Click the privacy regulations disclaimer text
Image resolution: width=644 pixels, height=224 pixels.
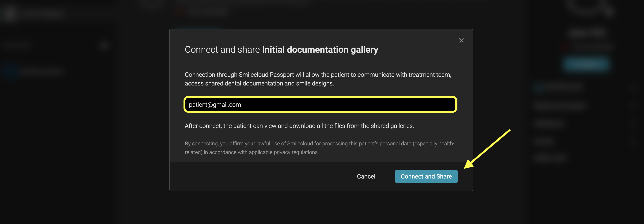320,148
